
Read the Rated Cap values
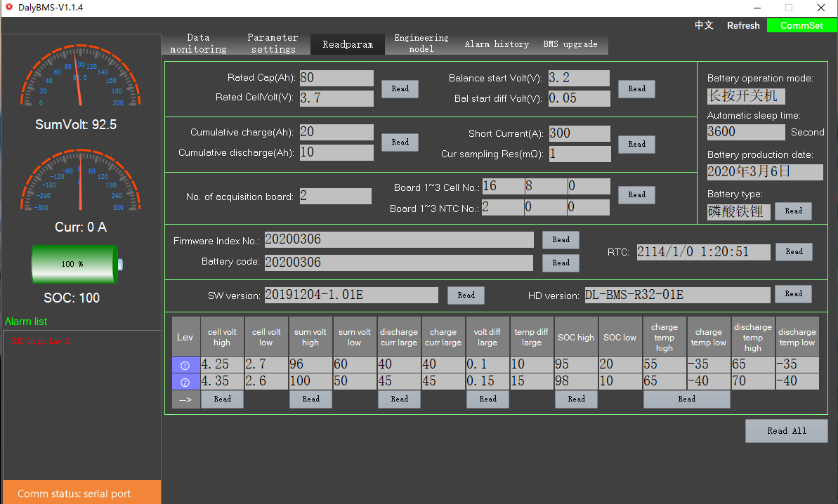click(400, 88)
